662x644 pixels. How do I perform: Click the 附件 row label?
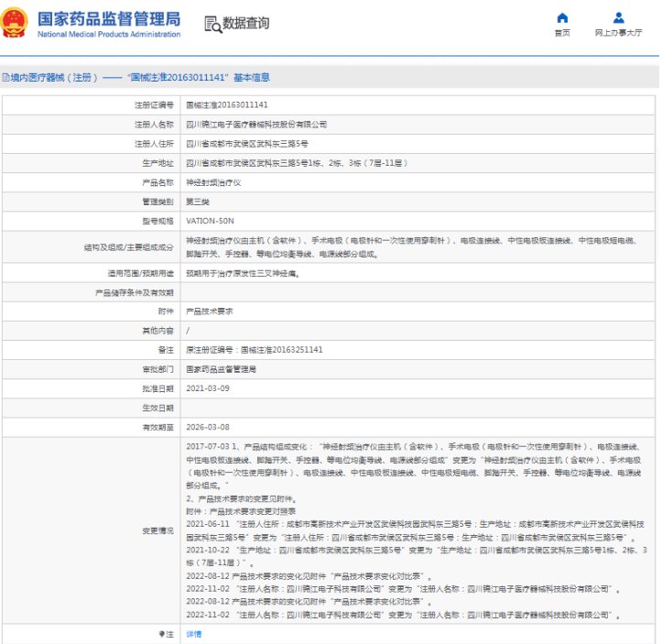tap(166, 311)
